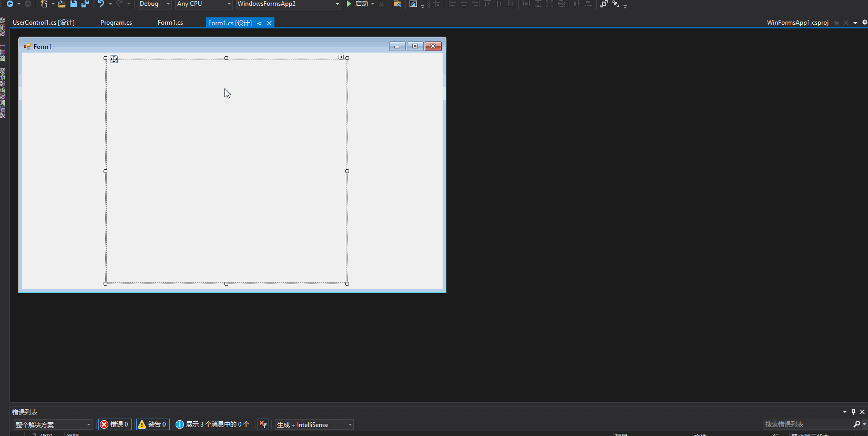Open the WindowsFormsApp2 startup project dropdown

click(x=338, y=4)
